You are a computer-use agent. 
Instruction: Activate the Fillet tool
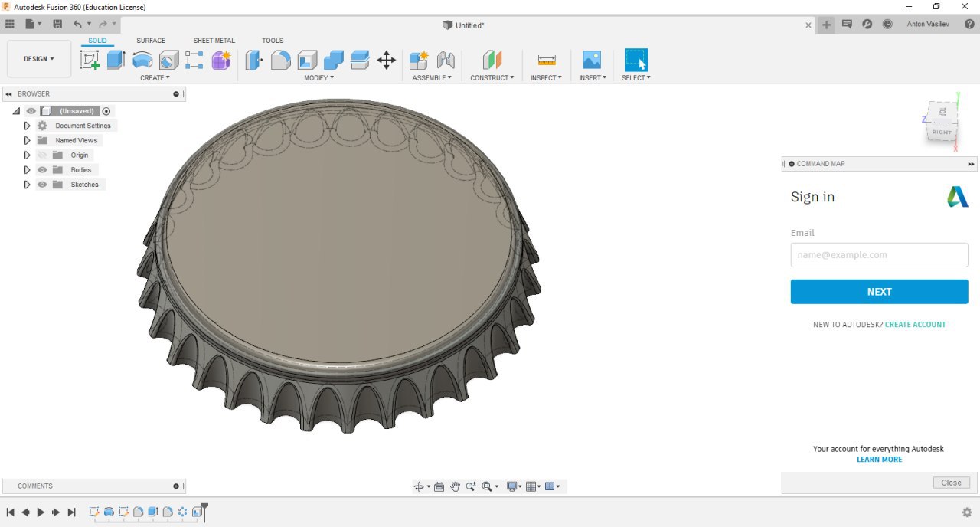coord(281,60)
